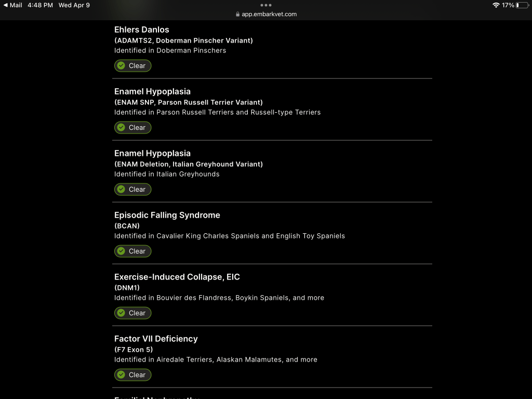
Task: Select the Clear badge under Factor VII Deficiency
Action: click(x=137, y=375)
